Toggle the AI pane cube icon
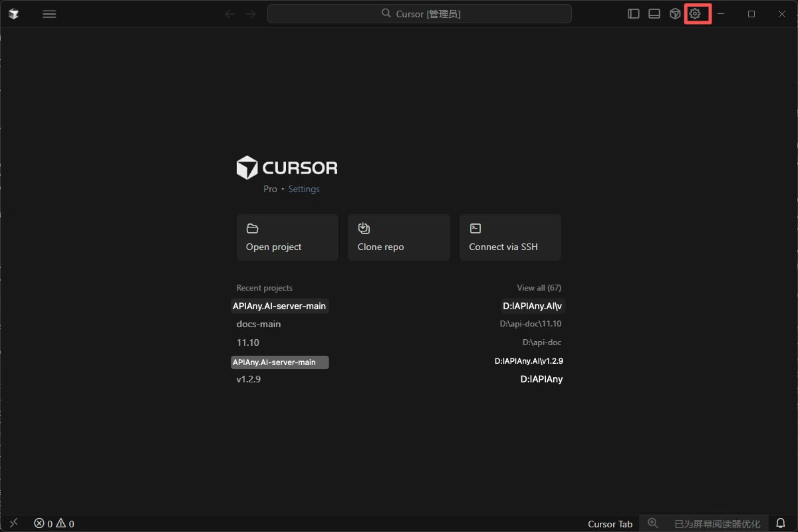The height and width of the screenshot is (532, 798). point(675,14)
